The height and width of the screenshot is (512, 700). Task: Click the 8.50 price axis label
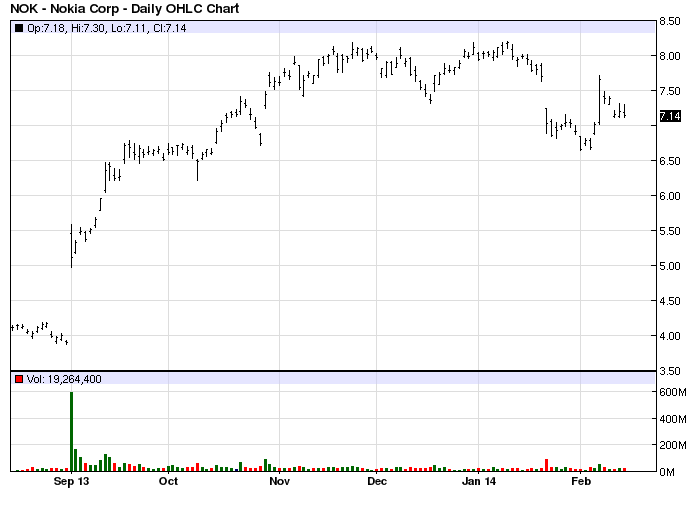[x=670, y=21]
